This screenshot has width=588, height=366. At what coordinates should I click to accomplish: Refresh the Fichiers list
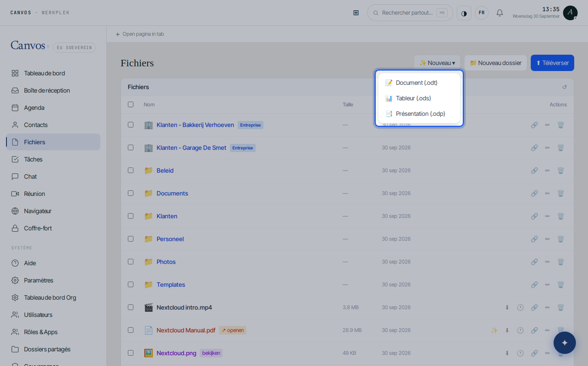pos(564,87)
